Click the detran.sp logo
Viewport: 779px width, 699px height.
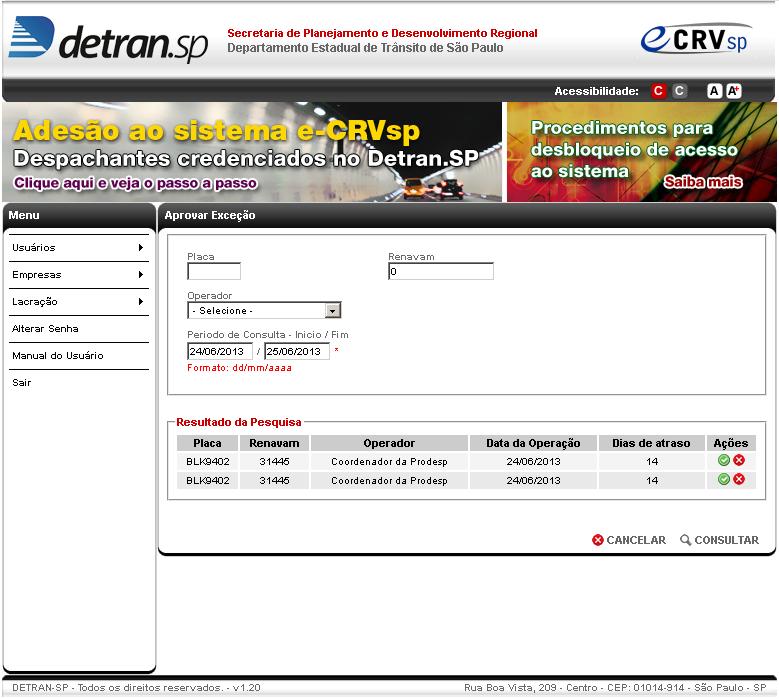tap(108, 39)
